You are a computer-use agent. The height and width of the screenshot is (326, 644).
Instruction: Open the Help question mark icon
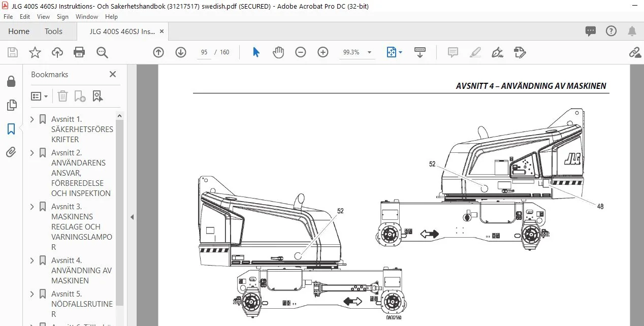point(611,31)
